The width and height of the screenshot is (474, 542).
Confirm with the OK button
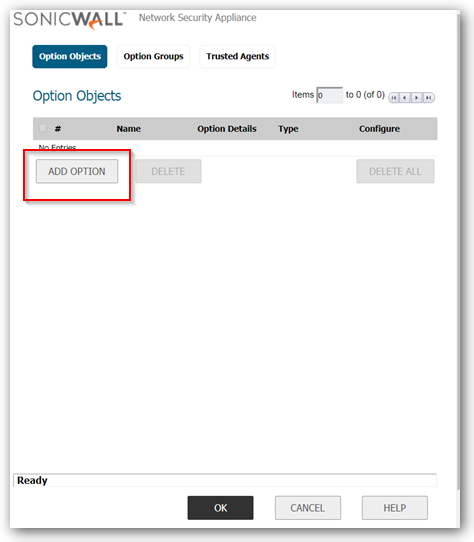pos(221,508)
